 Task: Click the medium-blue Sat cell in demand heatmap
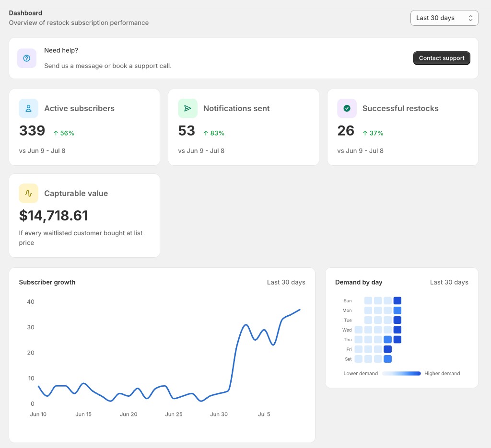pos(387,359)
